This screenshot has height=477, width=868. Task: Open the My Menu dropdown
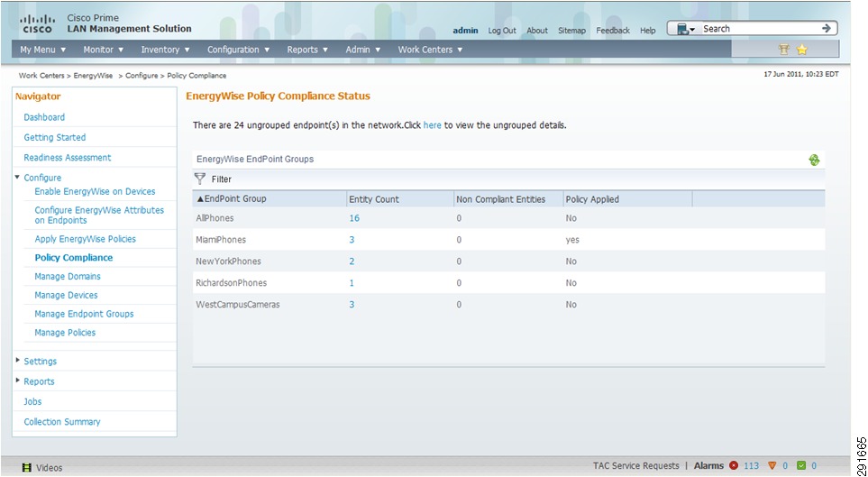click(43, 50)
